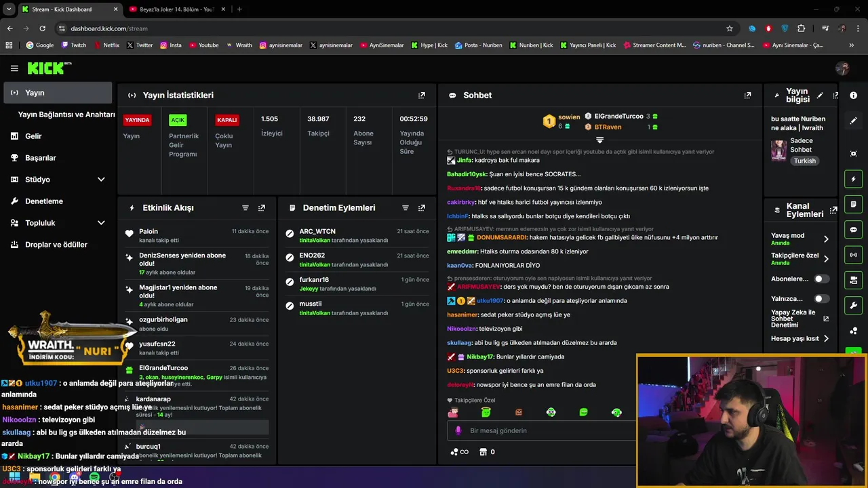
Task: Toggle the wrench panel in right toolbar
Action: 853,305
